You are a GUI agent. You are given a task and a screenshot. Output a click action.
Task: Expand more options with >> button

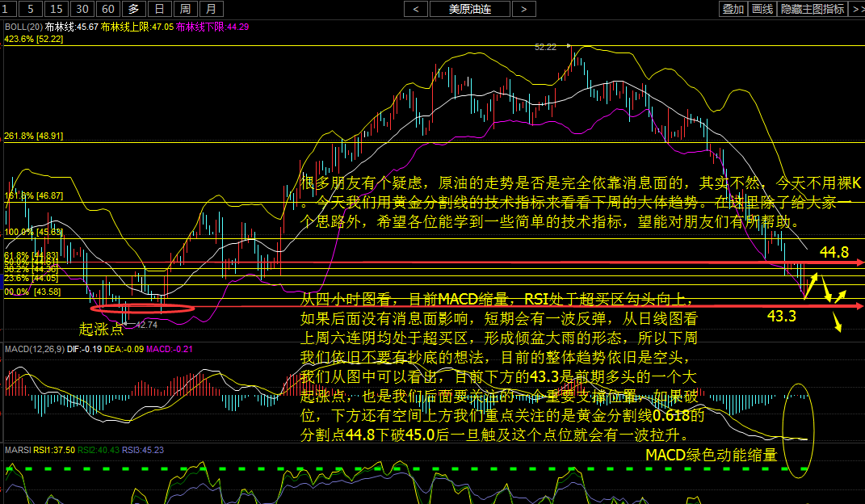click(x=857, y=9)
